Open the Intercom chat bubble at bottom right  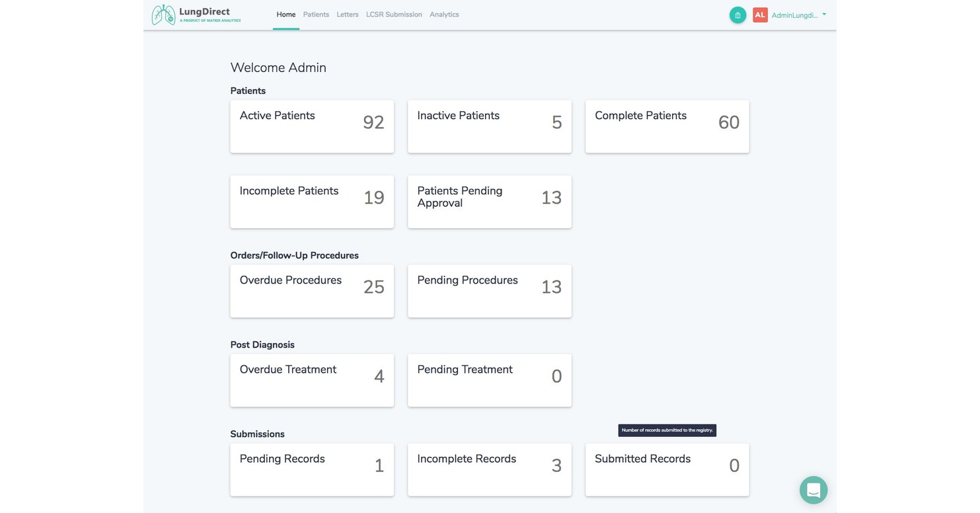coord(813,490)
